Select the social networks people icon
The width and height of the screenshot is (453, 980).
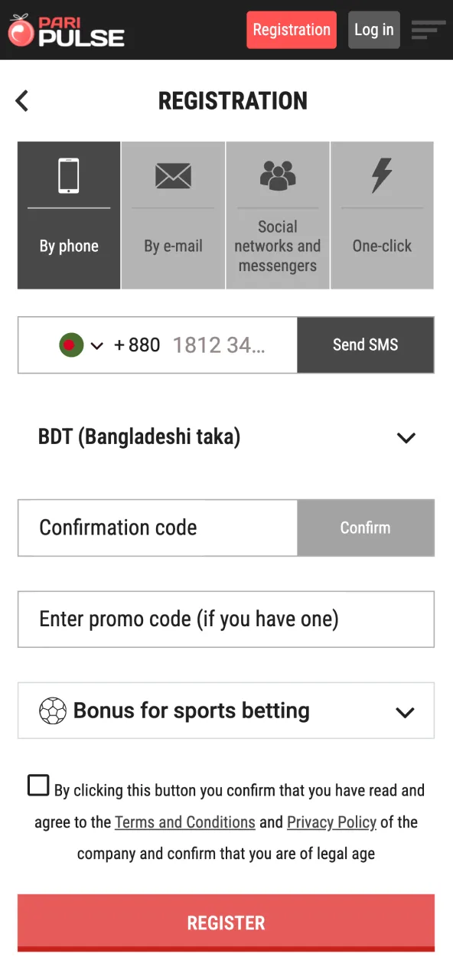277,175
